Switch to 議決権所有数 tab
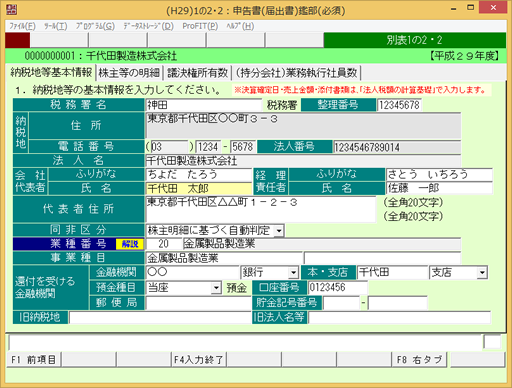Screen dimensions: 512x388 click(197, 73)
